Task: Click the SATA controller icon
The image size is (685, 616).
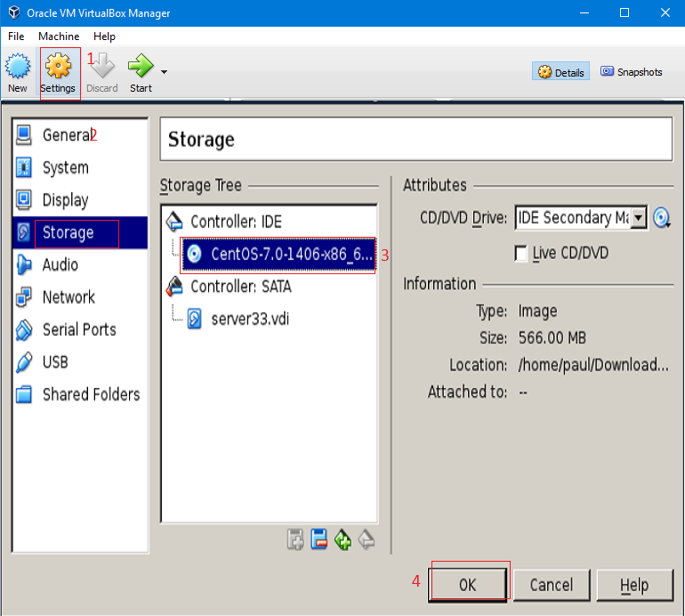Action: tap(174, 287)
